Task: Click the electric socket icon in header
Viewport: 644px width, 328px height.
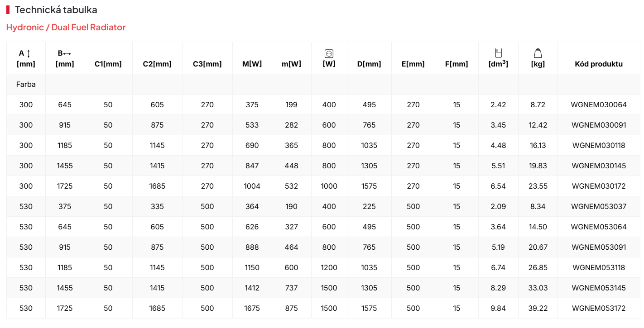Action: [329, 53]
